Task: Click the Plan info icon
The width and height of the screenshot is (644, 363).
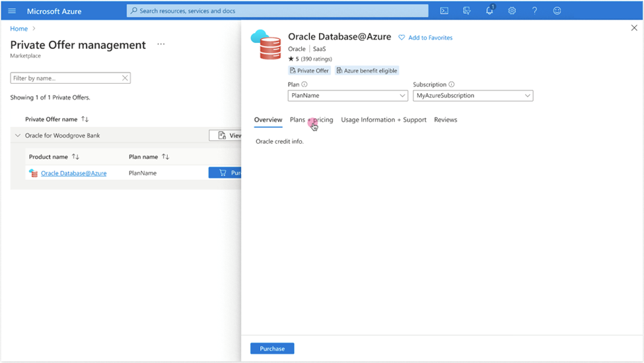Action: click(304, 84)
